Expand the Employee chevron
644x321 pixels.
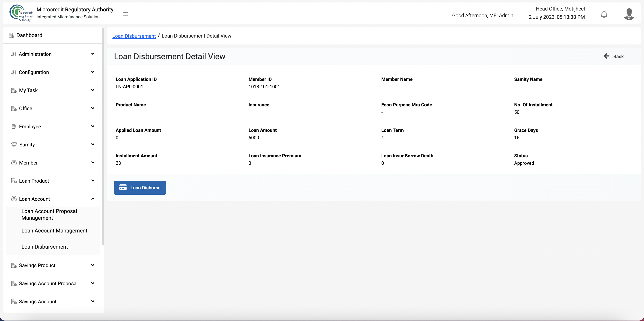pyautogui.click(x=93, y=126)
